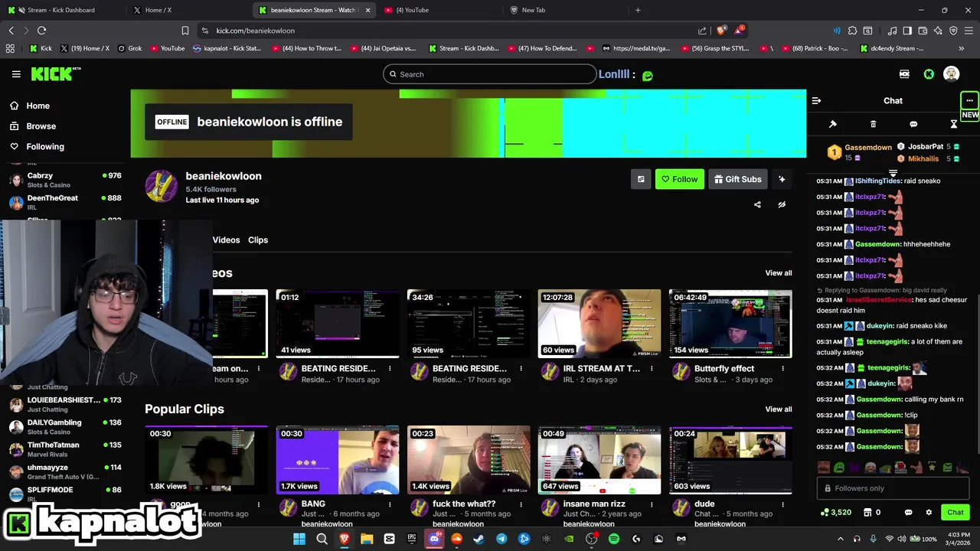Image resolution: width=980 pixels, height=551 pixels.
Task: Click the beaniekowloon profile avatar
Action: click(162, 187)
